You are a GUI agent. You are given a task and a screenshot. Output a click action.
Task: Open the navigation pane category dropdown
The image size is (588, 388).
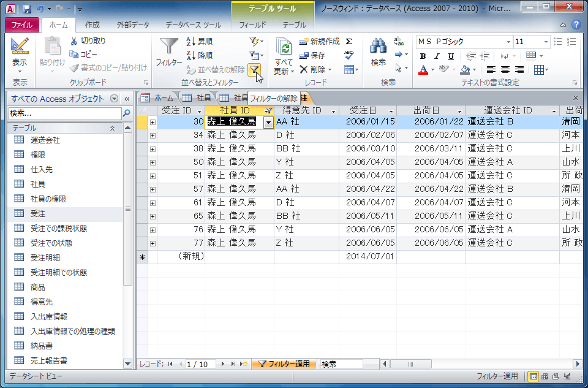(115, 99)
